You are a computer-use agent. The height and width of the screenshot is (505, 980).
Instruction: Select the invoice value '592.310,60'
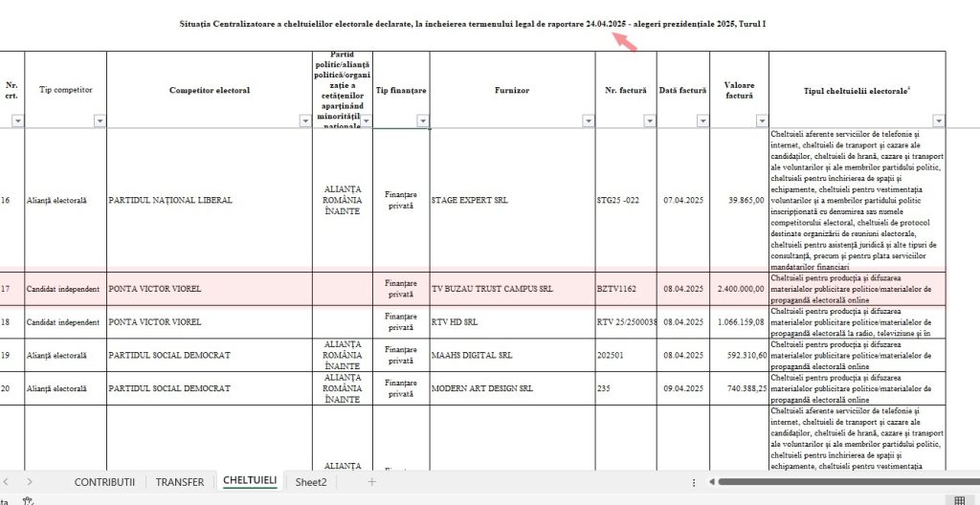(x=740, y=355)
